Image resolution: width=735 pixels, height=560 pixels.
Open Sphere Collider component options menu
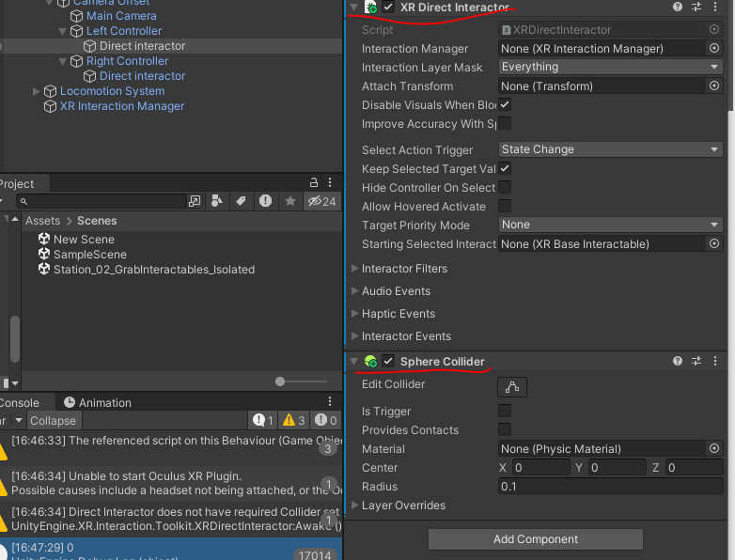715,361
